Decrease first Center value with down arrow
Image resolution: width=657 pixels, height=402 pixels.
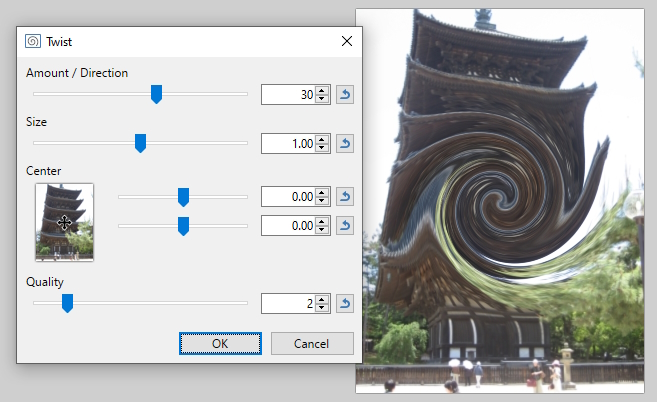[x=322, y=201]
